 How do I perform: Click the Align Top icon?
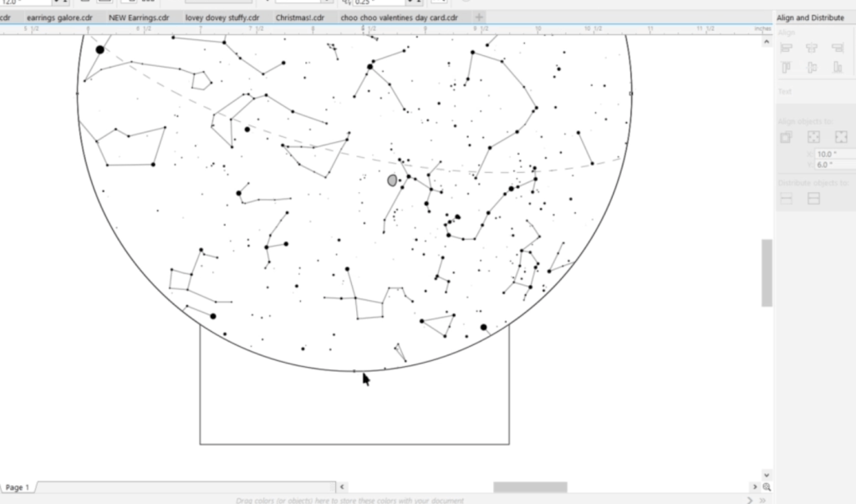(786, 68)
